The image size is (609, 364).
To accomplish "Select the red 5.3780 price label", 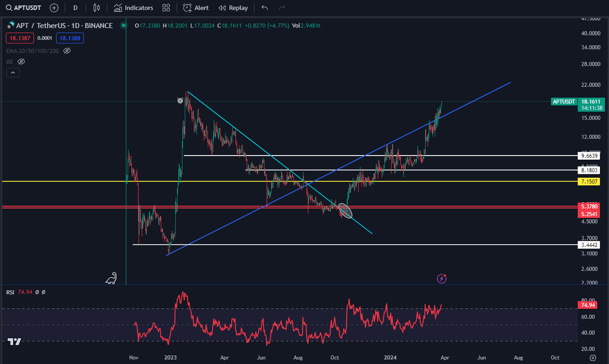I will coord(589,206).
